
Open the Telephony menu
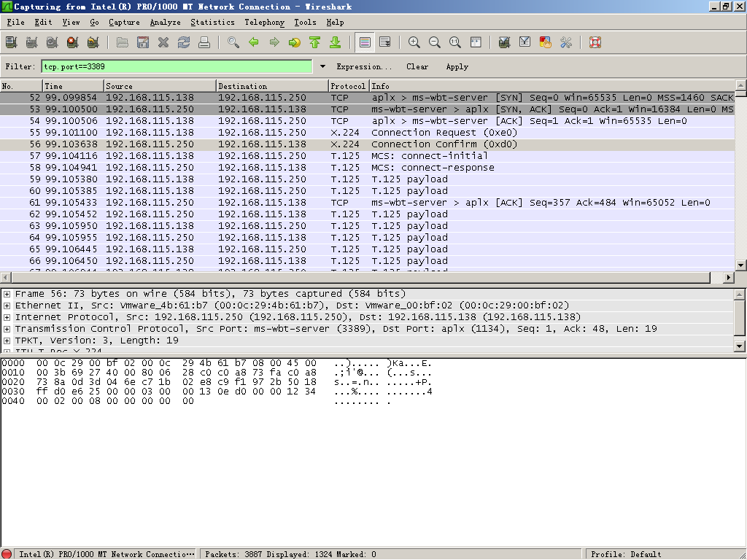(264, 23)
